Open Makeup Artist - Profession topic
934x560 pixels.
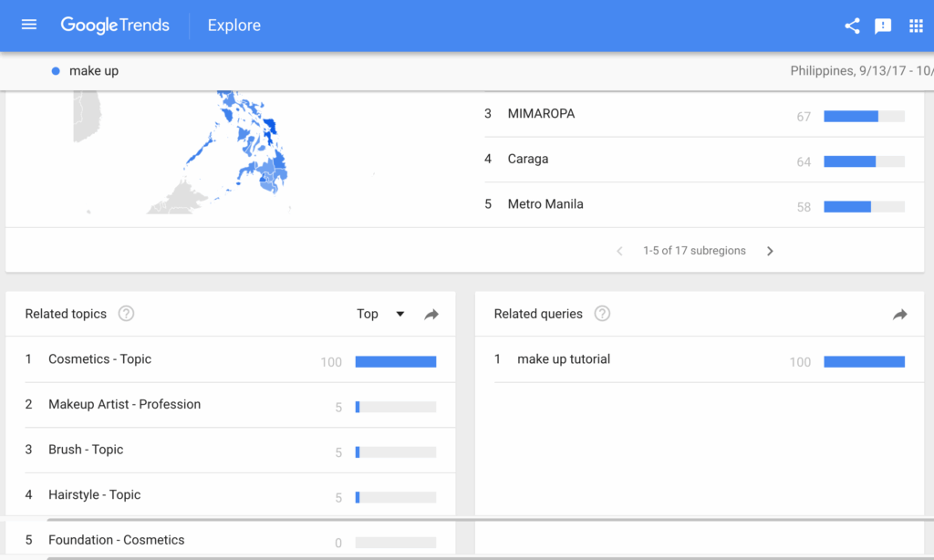tap(124, 404)
